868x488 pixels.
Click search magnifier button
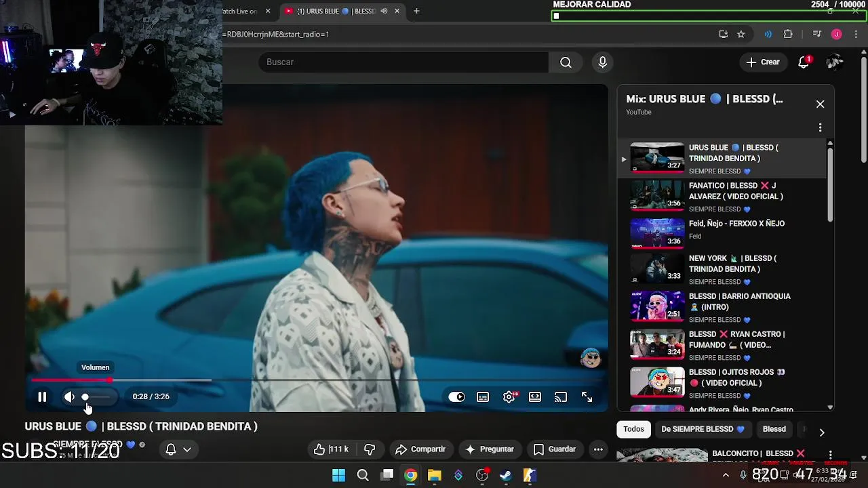[566, 62]
